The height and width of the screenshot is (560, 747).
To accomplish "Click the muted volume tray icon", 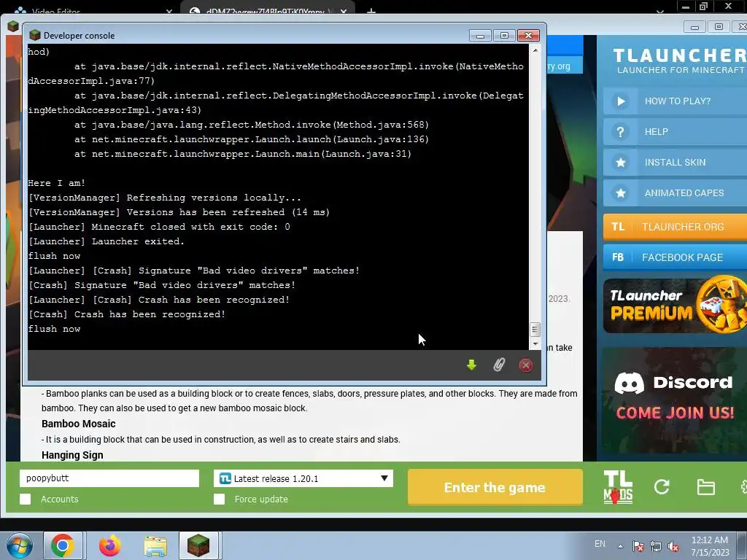I will [673, 547].
